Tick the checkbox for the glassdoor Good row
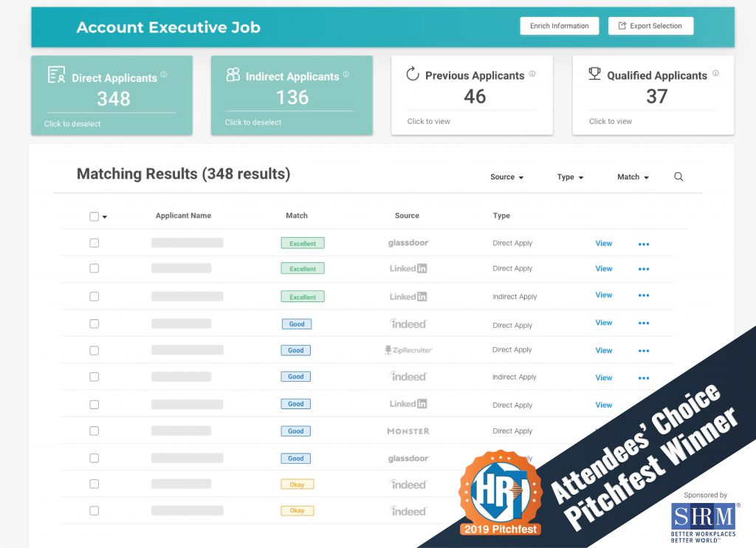The width and height of the screenshot is (756, 548). point(94,458)
